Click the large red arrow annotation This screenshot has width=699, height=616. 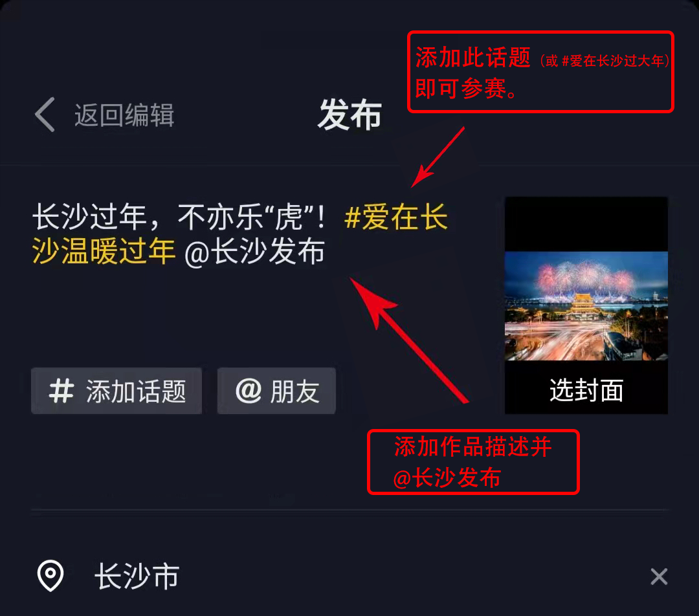(x=409, y=340)
